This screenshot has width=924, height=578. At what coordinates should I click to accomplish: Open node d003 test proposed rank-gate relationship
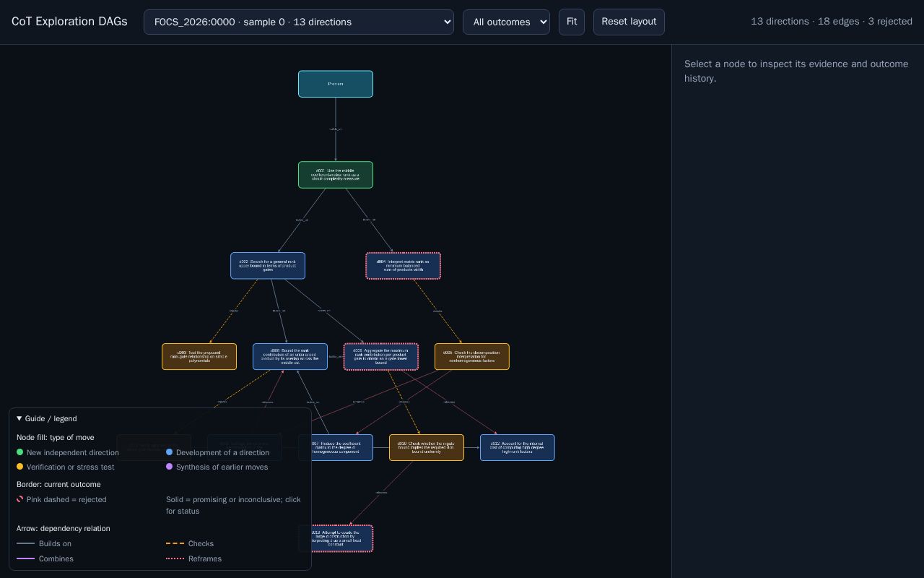pos(199,357)
